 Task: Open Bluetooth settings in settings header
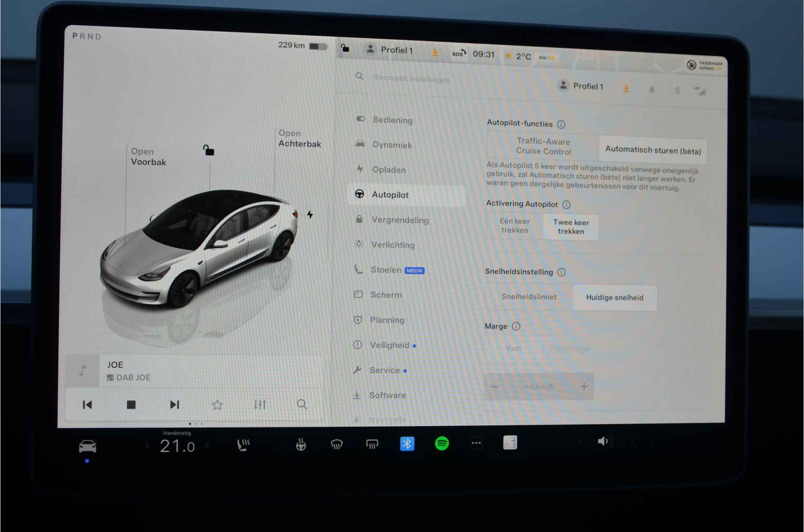(677, 90)
